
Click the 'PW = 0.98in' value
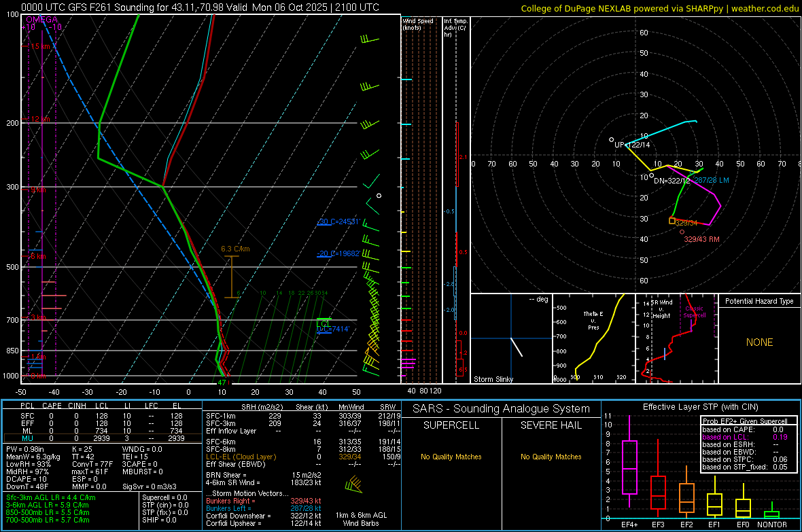tap(26, 449)
